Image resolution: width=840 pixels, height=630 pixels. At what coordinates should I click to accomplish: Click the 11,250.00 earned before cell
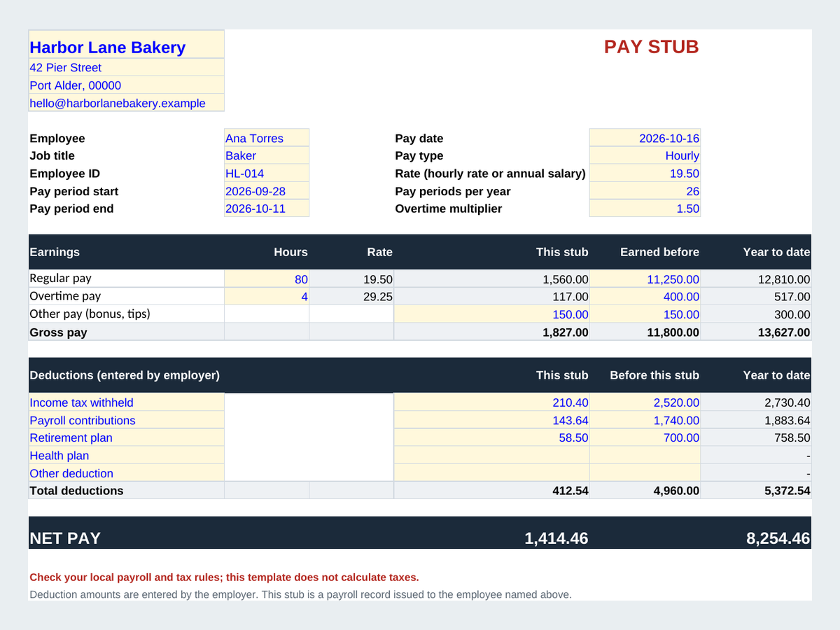(645, 279)
